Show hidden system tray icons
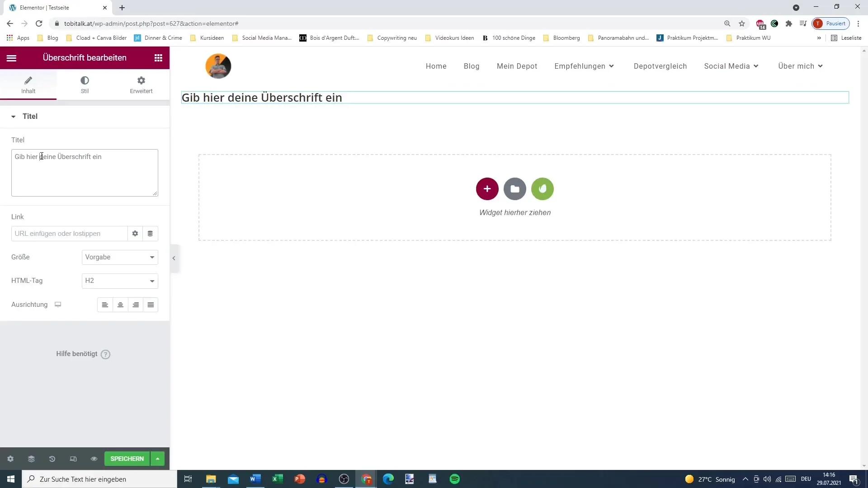The image size is (868, 488). [x=745, y=479]
